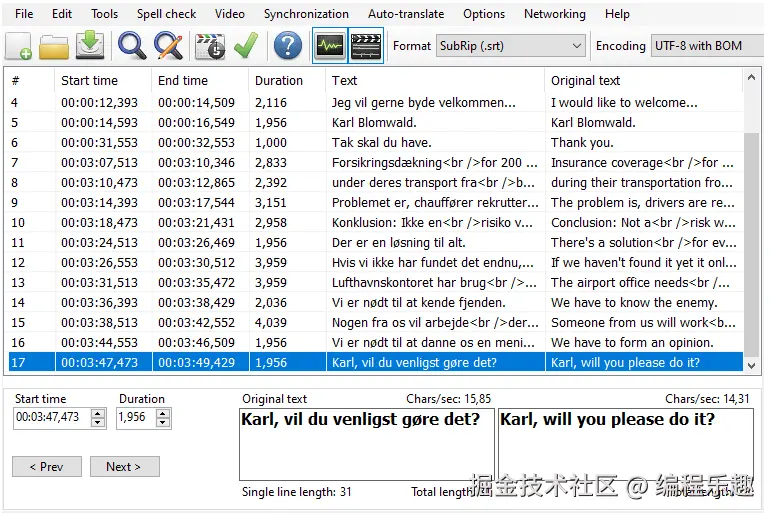Click the New subtitle file icon

click(19, 46)
